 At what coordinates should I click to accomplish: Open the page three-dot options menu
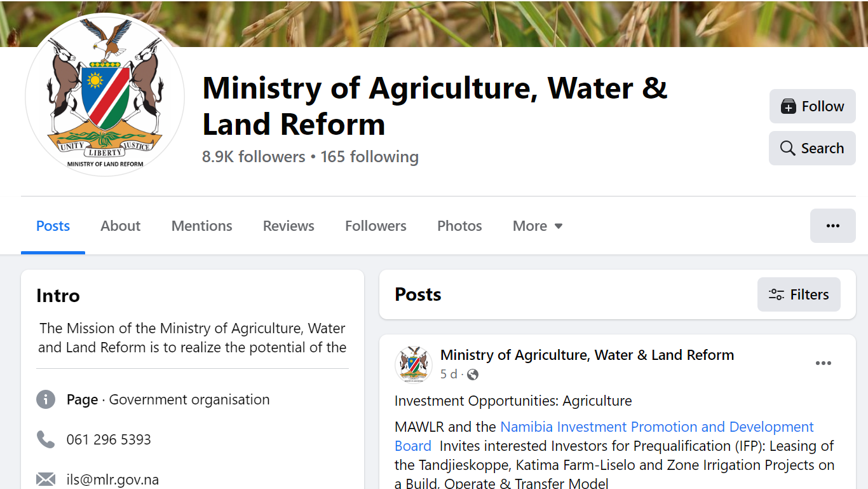click(x=832, y=226)
